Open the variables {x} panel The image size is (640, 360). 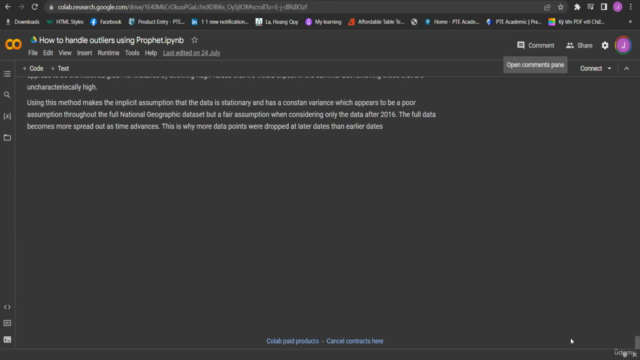coord(7,116)
